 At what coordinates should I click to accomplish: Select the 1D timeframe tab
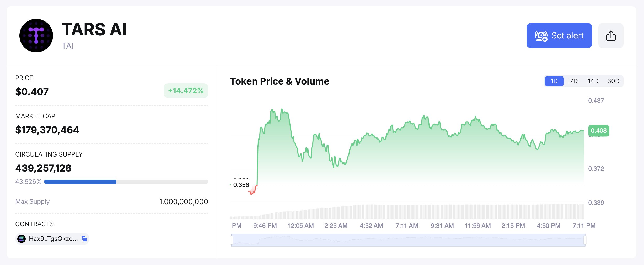click(554, 81)
